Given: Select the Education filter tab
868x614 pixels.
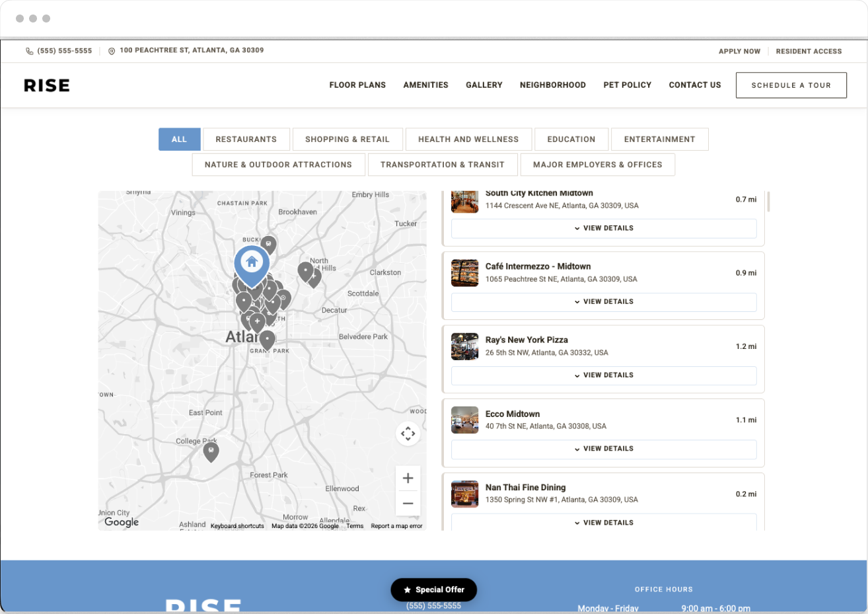Looking at the screenshot, I should point(571,139).
